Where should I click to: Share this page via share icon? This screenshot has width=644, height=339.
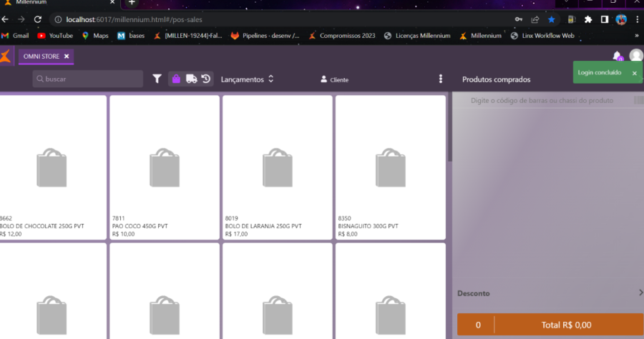535,19
